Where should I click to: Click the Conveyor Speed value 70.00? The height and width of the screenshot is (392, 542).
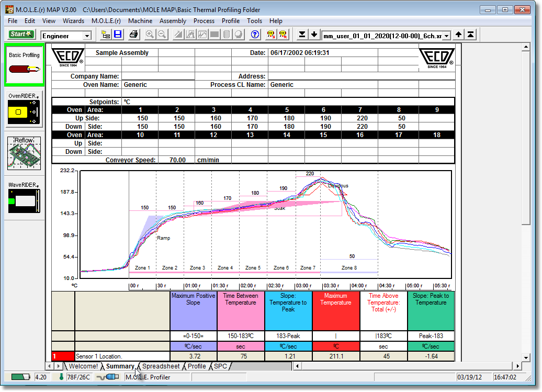(x=177, y=160)
